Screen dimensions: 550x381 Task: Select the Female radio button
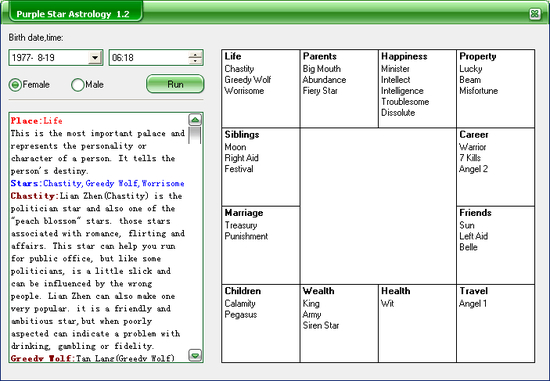pyautogui.click(x=15, y=85)
